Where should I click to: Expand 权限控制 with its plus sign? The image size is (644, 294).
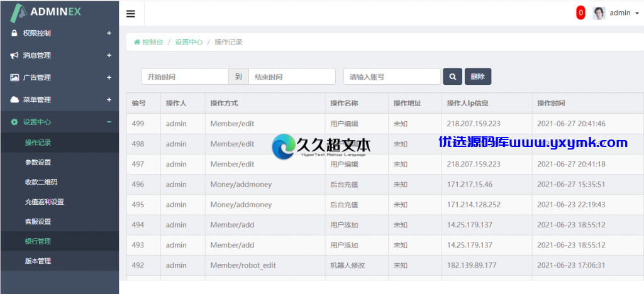pyautogui.click(x=109, y=33)
